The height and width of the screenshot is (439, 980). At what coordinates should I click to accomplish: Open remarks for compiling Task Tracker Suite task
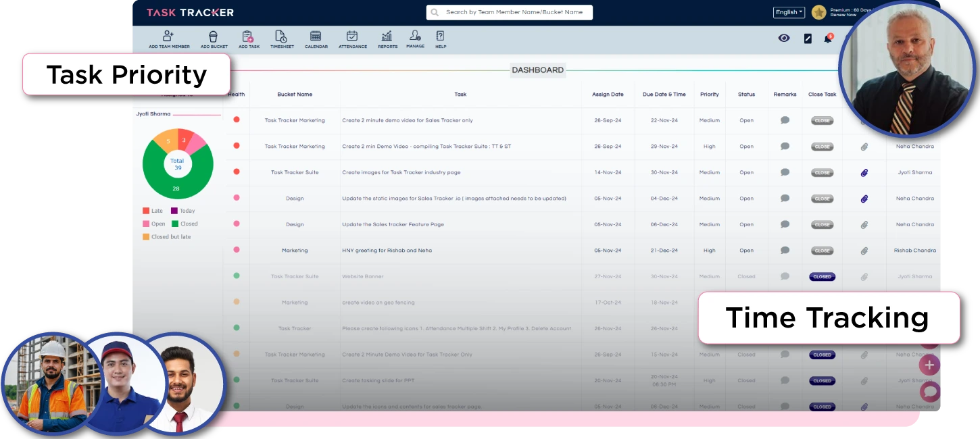point(785,146)
